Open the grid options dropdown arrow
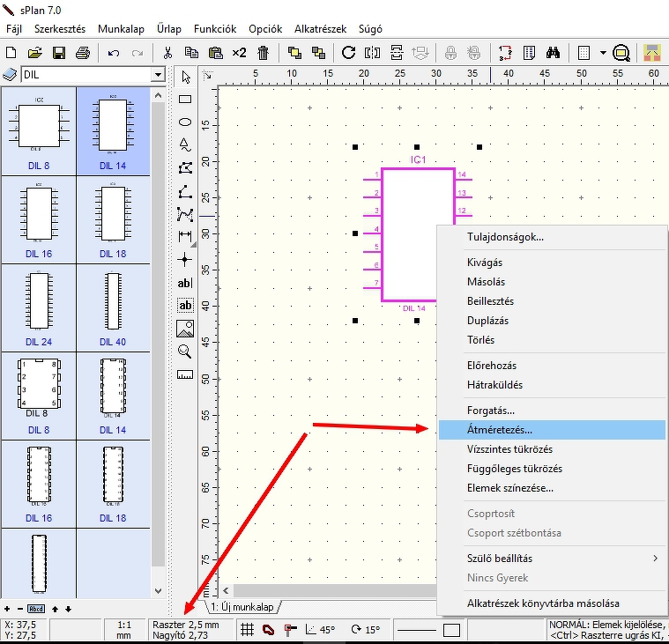The height and width of the screenshot is (644, 669). click(603, 53)
